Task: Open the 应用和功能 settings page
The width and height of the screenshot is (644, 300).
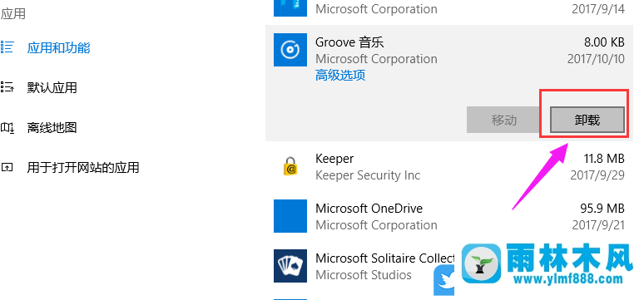Action: coord(58,48)
